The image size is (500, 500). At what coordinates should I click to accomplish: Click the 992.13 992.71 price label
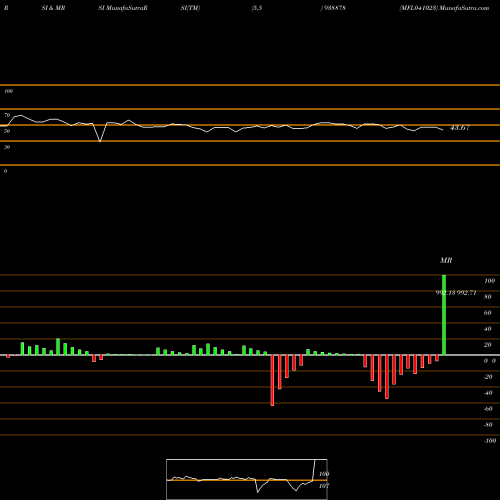[x=456, y=293]
